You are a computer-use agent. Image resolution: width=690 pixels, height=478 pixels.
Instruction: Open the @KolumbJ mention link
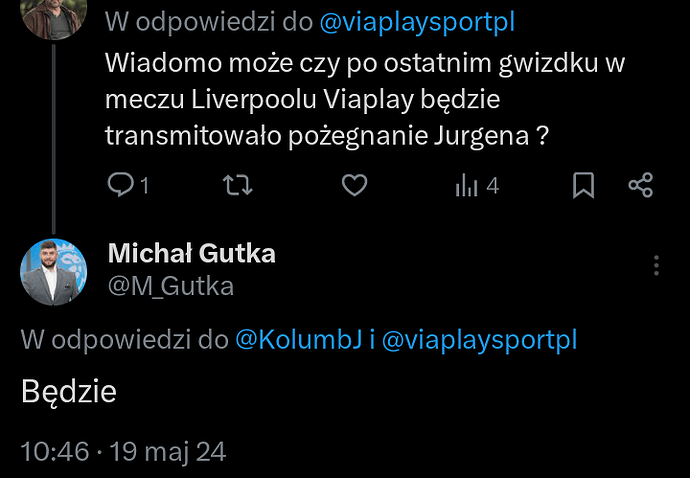click(299, 340)
